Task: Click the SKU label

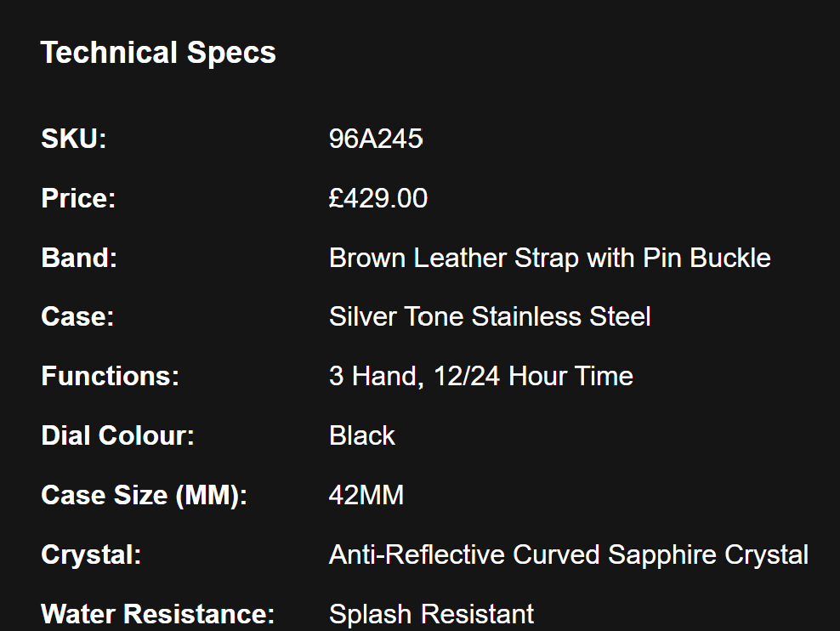Action: 74,139
